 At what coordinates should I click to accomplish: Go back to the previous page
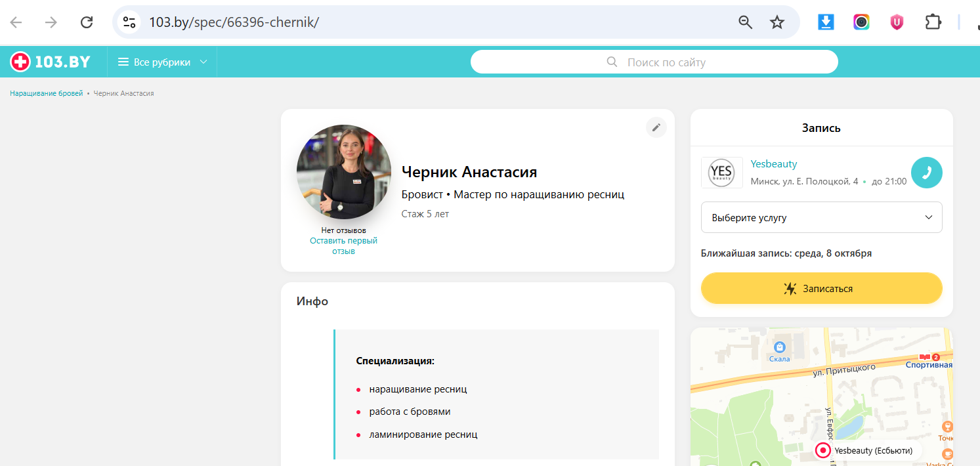click(16, 22)
